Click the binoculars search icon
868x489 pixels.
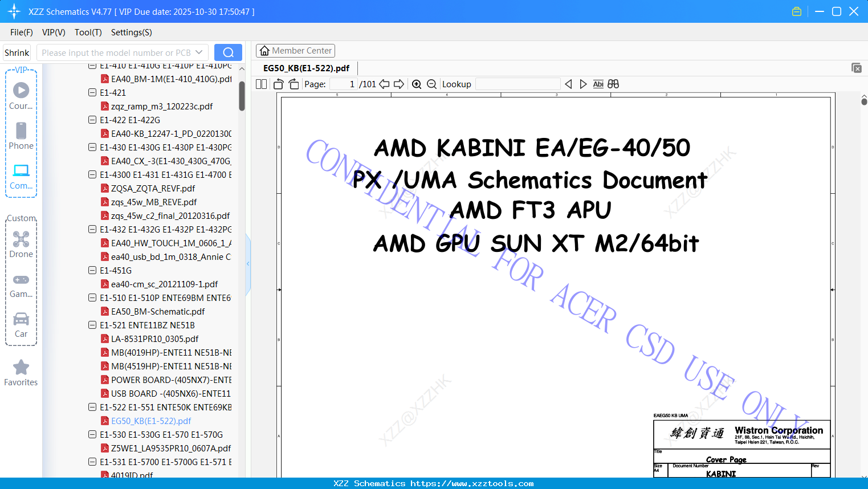pyautogui.click(x=613, y=84)
